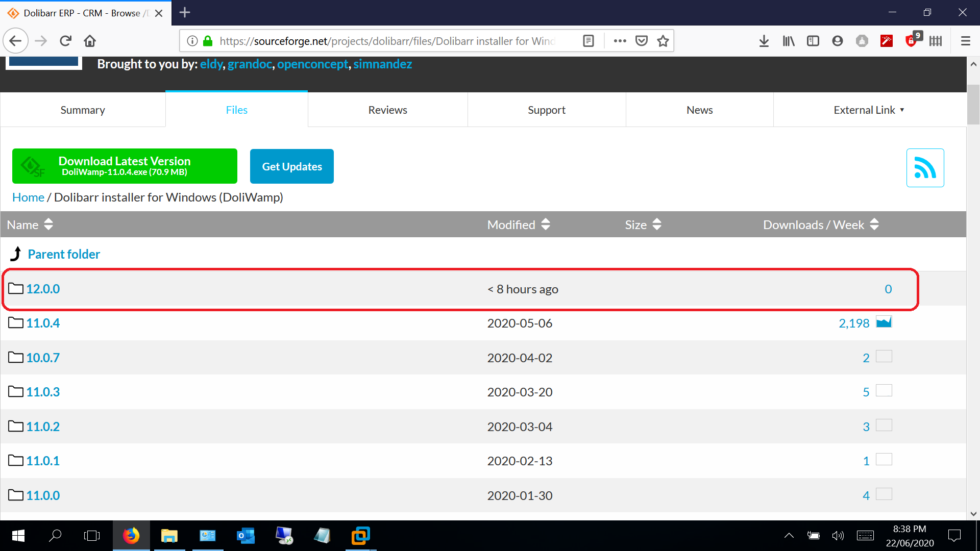Open page actions three-dot menu
This screenshot has width=980, height=551.
pos(620,41)
